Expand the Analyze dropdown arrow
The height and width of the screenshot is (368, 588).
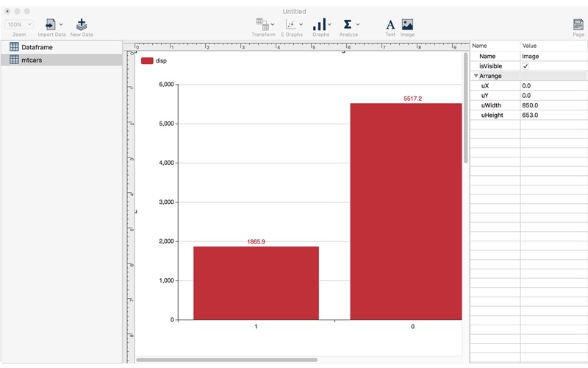pyautogui.click(x=358, y=25)
